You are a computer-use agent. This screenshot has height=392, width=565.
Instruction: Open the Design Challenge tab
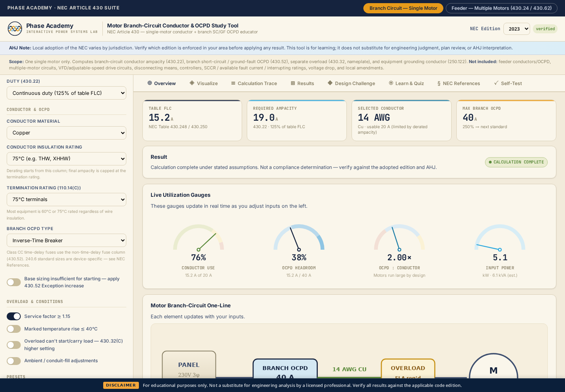(351, 83)
